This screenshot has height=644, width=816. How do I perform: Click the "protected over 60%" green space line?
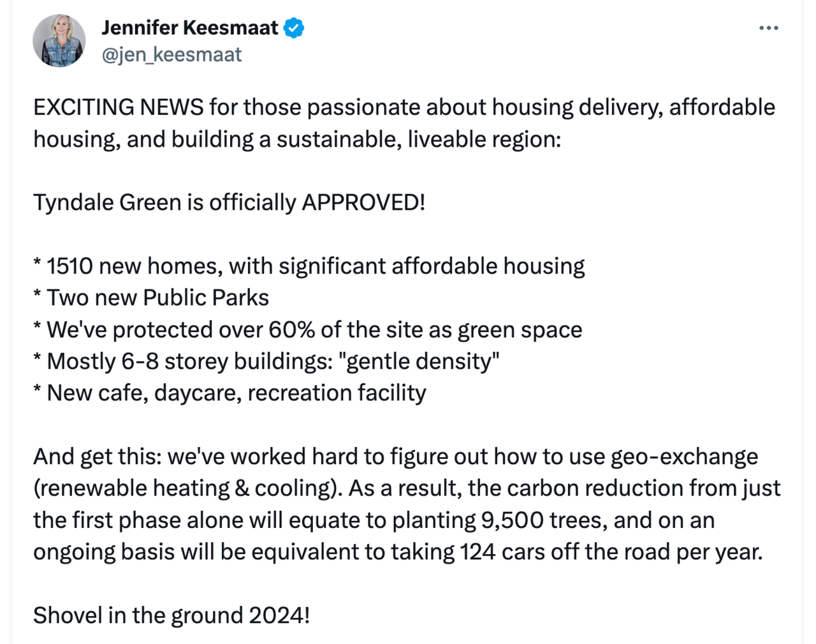314,330
